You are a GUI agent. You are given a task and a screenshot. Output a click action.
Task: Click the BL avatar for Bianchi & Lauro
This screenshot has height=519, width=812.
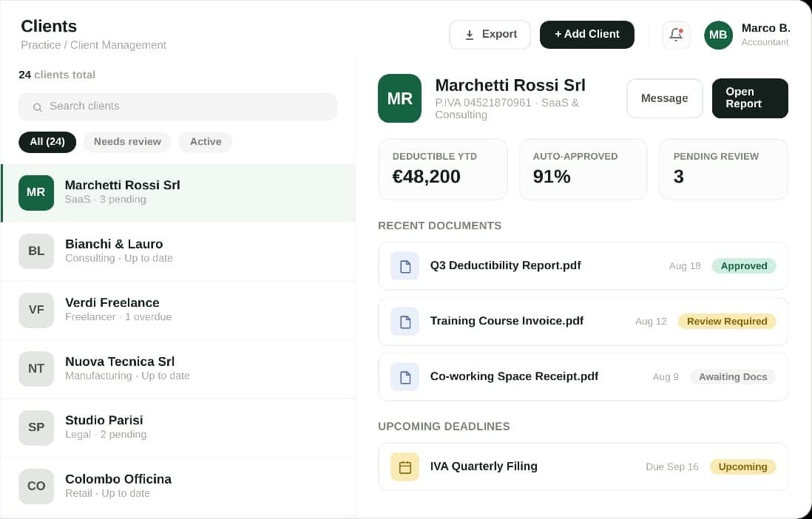coord(36,251)
